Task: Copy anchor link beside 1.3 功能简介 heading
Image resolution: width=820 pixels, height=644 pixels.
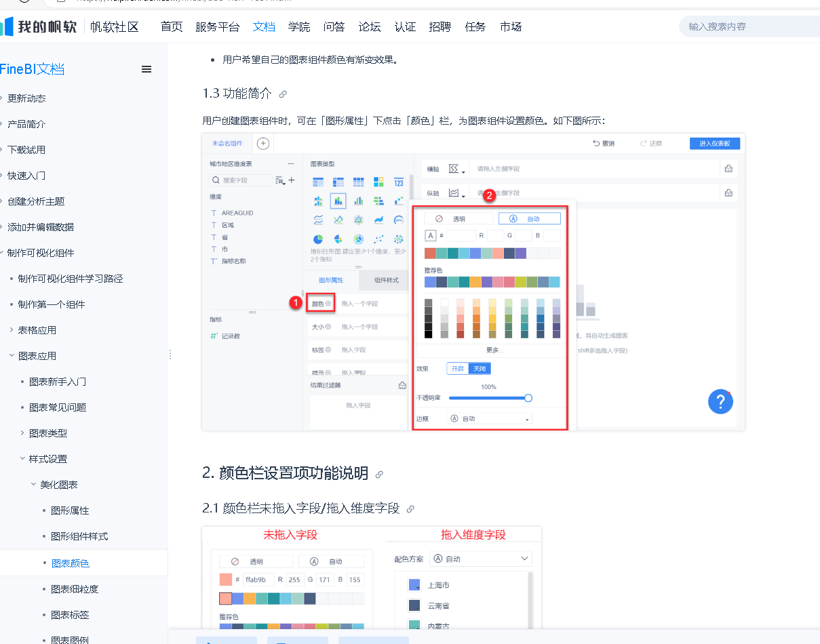Action: click(283, 94)
